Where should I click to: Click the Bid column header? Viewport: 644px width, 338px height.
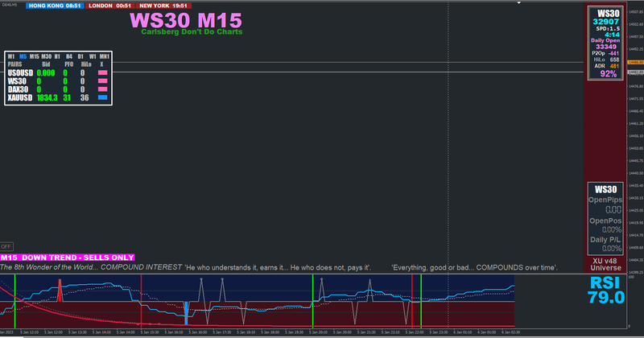click(46, 64)
